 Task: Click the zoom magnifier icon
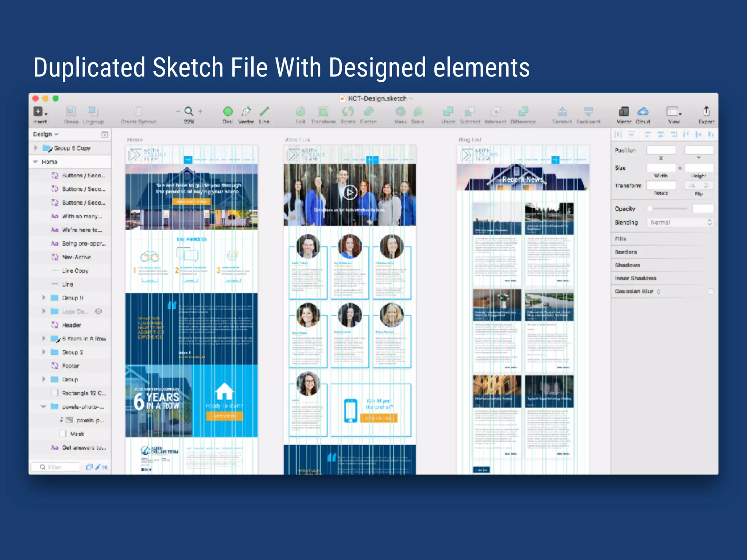pos(189,111)
